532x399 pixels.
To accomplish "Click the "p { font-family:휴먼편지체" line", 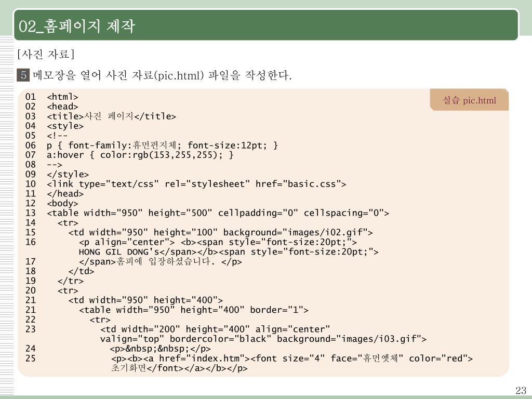I will (x=162, y=145).
